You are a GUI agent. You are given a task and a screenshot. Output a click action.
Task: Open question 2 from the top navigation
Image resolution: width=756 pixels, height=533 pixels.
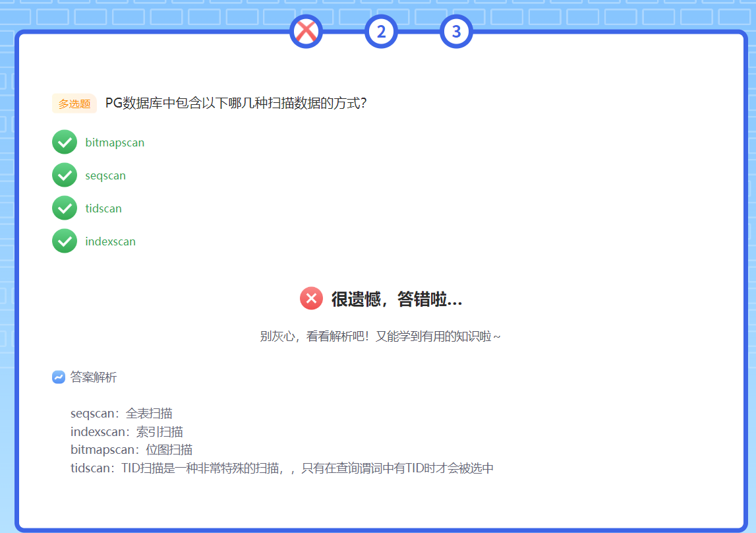coord(381,31)
